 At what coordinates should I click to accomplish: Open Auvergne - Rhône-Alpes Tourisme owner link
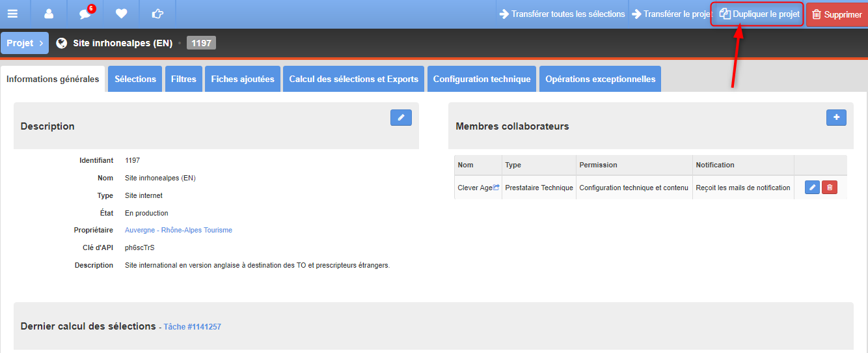pos(178,230)
